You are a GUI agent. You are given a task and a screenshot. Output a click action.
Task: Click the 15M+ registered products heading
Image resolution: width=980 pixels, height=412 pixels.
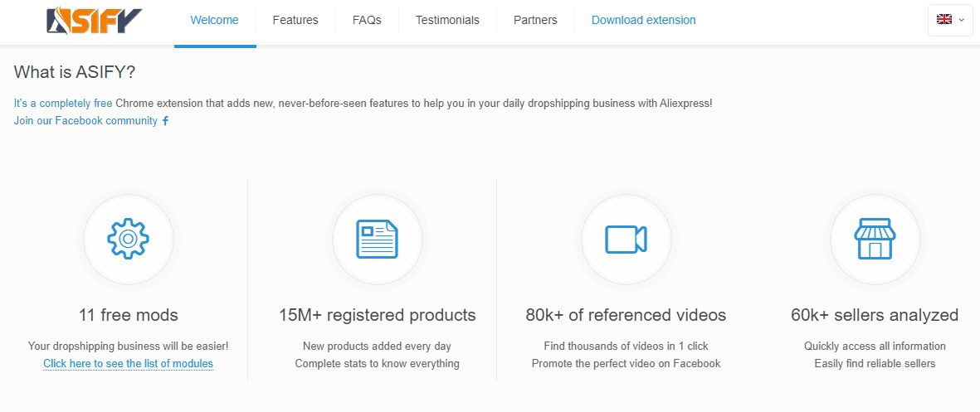pyautogui.click(x=377, y=315)
